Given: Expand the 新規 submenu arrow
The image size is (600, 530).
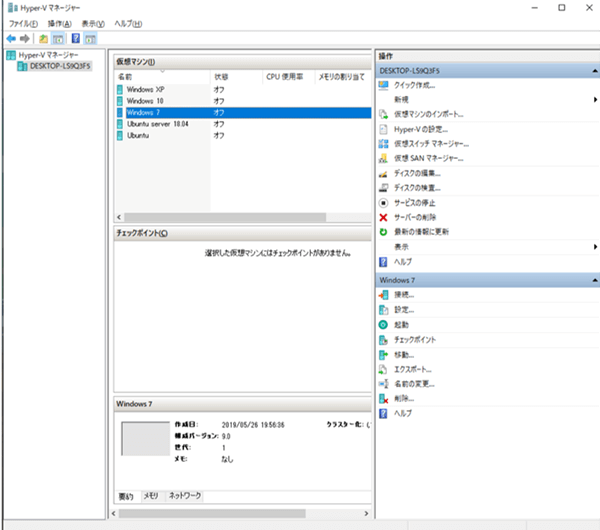Looking at the screenshot, I should coord(595,100).
